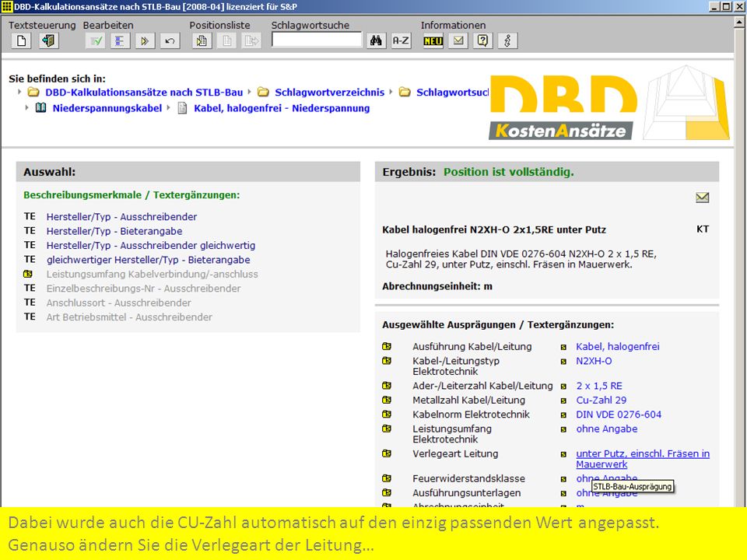Open the Positionsliste documents icon
The height and width of the screenshot is (560, 747).
coord(202,41)
